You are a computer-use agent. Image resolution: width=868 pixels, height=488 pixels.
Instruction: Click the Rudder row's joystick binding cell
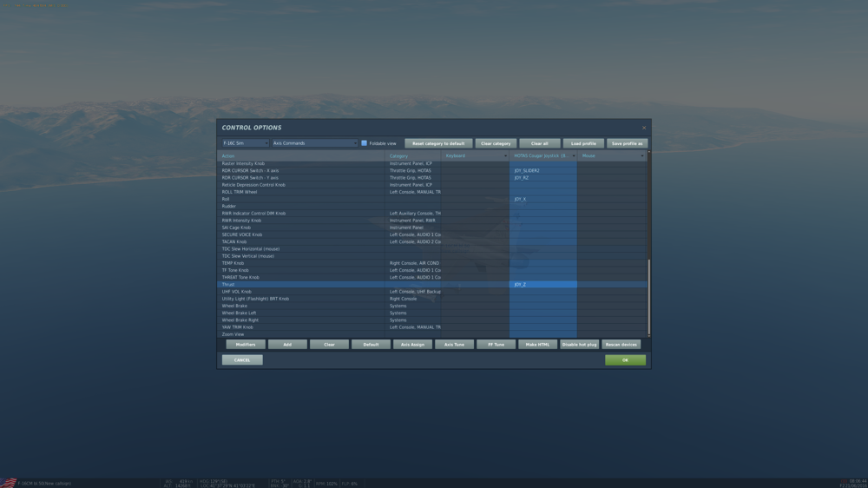point(543,207)
